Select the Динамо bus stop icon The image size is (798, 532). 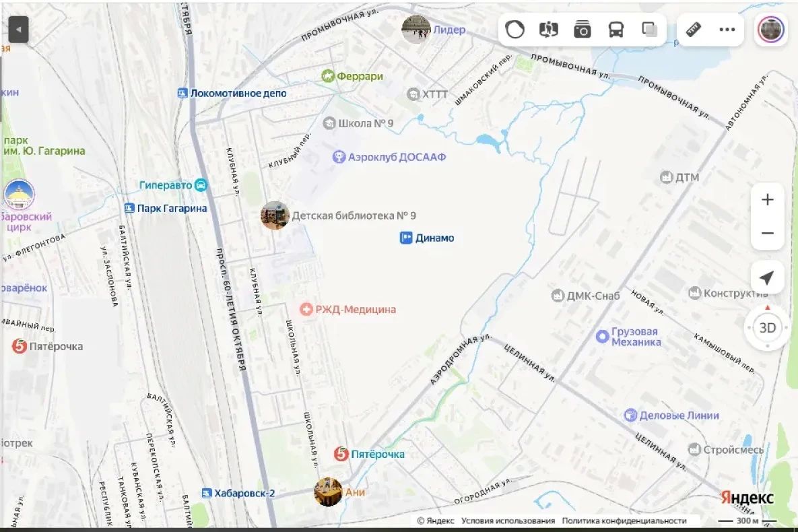[x=405, y=238]
